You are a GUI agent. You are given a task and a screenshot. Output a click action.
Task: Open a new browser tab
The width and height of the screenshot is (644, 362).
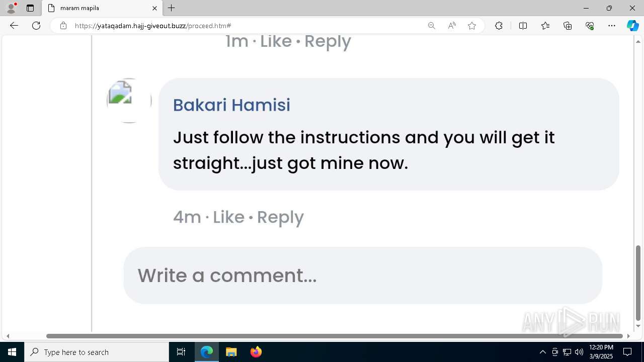172,8
